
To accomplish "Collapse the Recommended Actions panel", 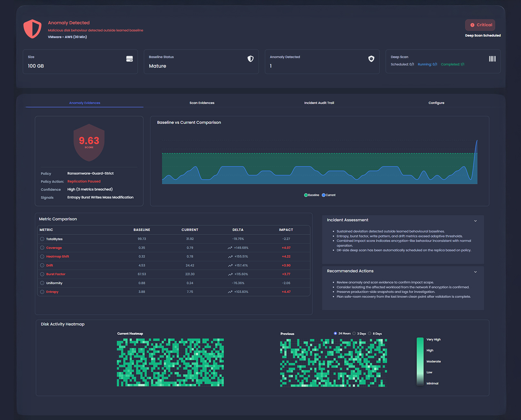I will [x=476, y=272].
